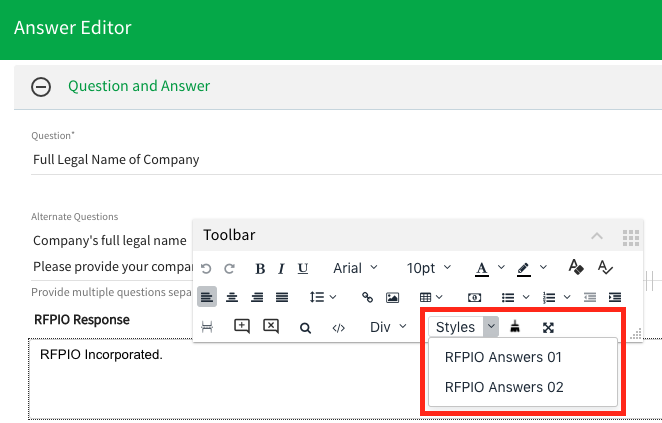The height and width of the screenshot is (423, 662).
Task: Apply the highlight background color
Action: coord(524,268)
